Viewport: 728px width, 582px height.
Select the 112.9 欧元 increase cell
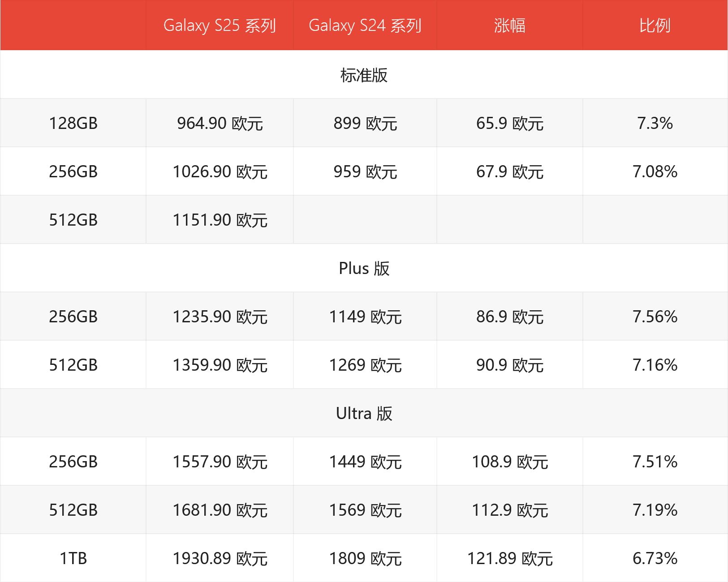tap(510, 510)
